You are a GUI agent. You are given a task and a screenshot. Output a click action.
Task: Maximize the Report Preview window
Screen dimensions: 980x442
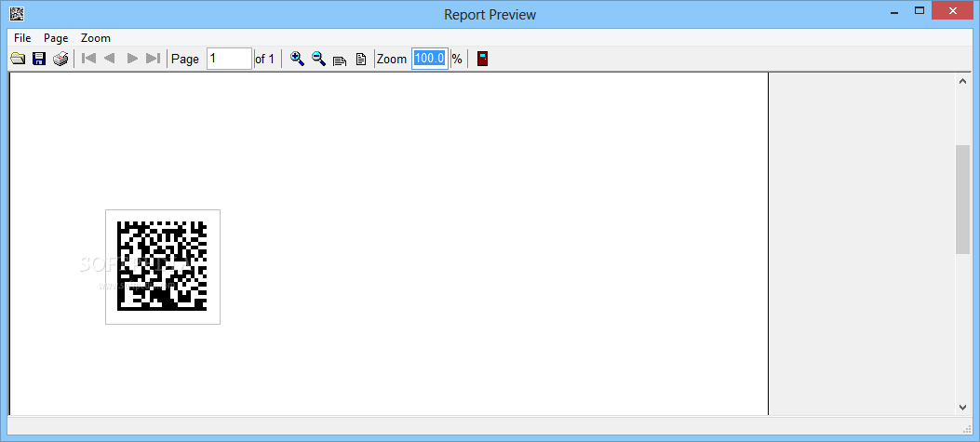coord(920,10)
